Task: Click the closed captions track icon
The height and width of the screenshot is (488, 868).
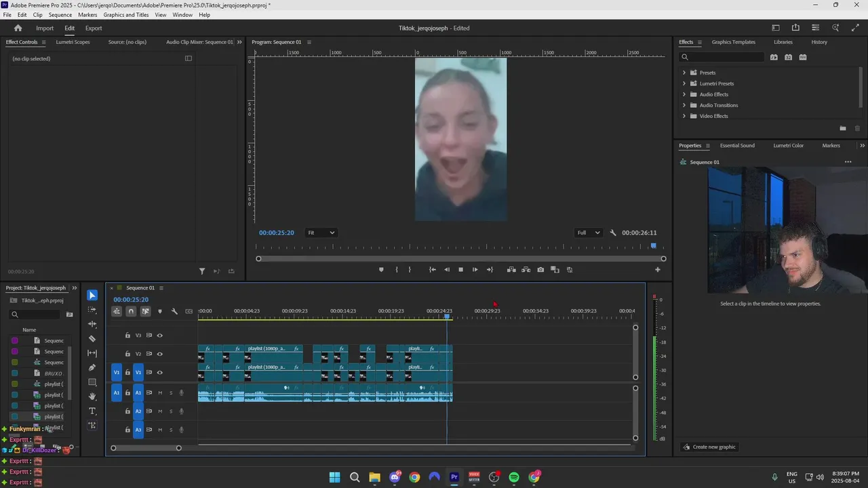Action: (189, 312)
